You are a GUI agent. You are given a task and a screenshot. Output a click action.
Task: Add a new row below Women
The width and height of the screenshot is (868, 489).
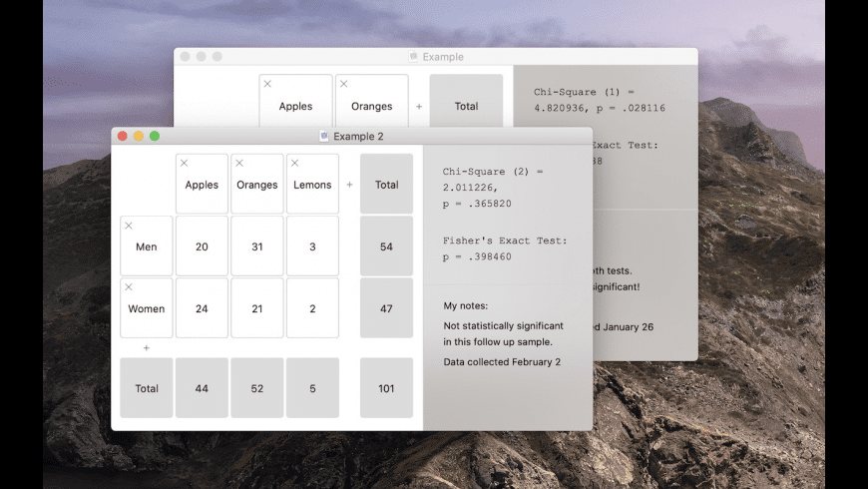coord(146,347)
